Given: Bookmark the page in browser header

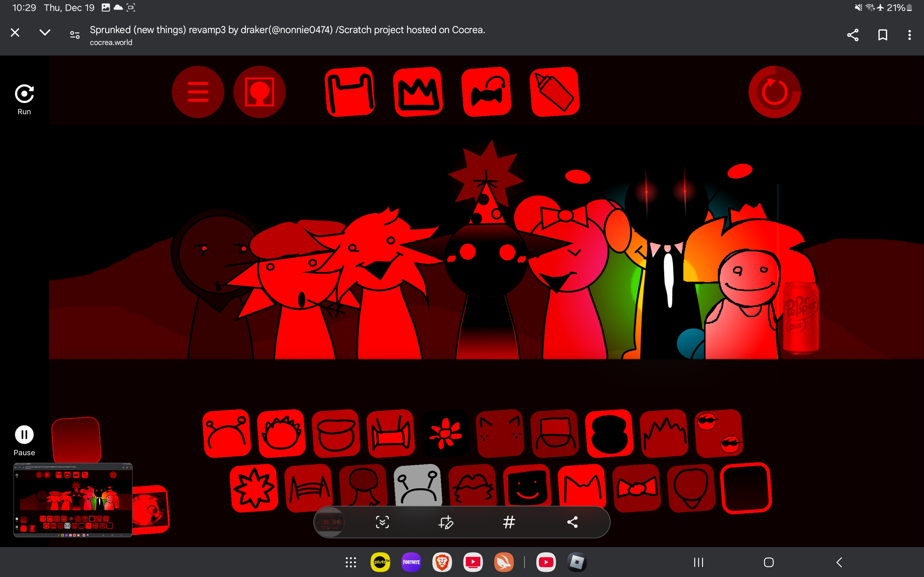Looking at the screenshot, I should (x=882, y=35).
